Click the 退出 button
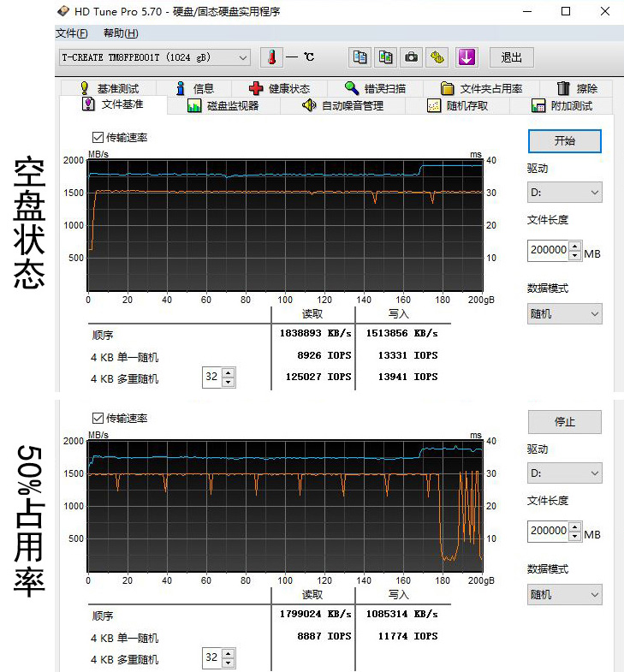This screenshot has width=624, height=672. [x=512, y=57]
